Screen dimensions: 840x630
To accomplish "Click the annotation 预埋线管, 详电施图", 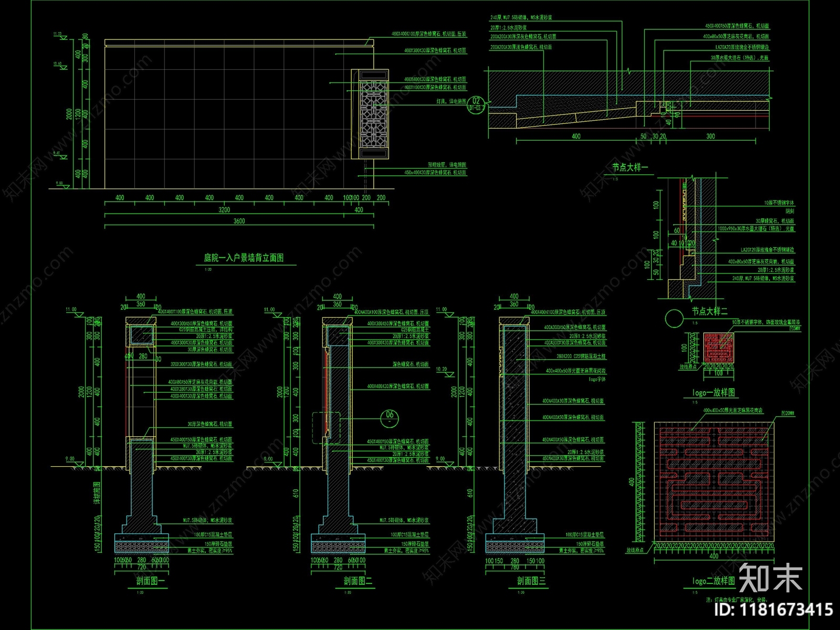I will 447,165.
